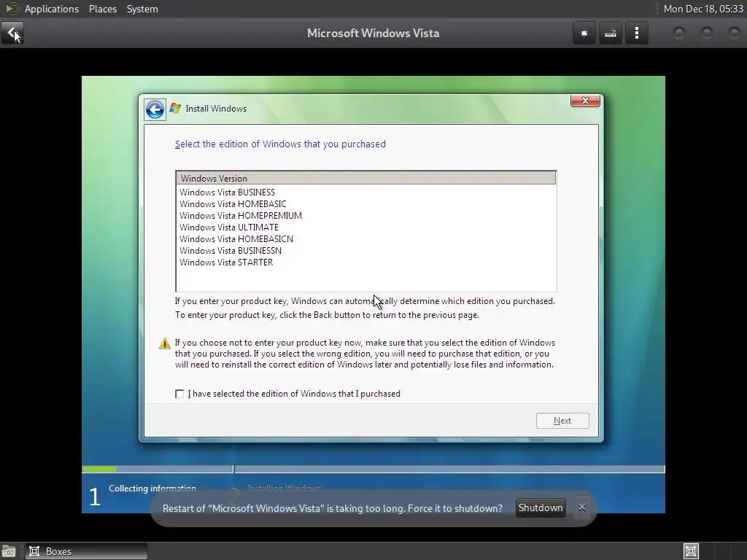
Task: Open the System menu
Action: 142,9
